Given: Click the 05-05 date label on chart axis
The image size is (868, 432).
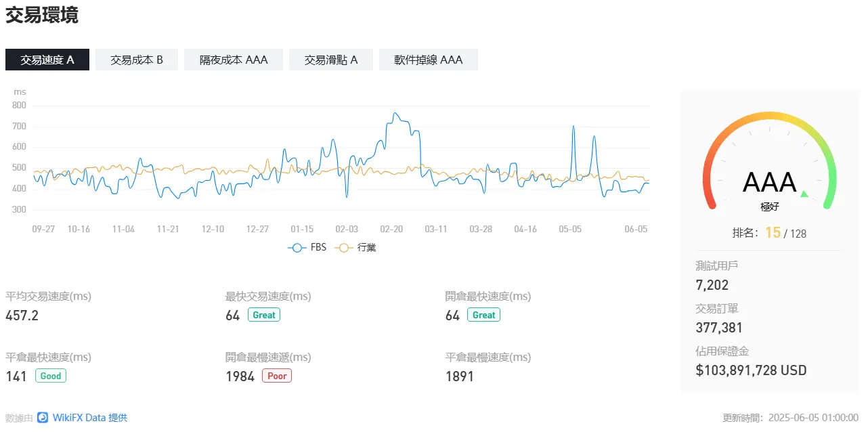Looking at the screenshot, I should [x=570, y=229].
